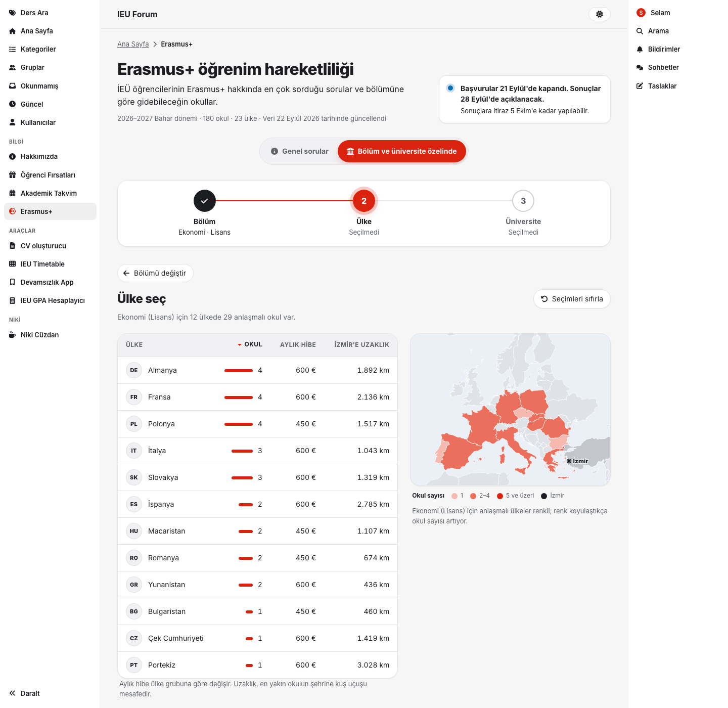Image resolution: width=728 pixels, height=708 pixels.
Task: Open the Selam user profile avatar
Action: pyautogui.click(x=641, y=13)
